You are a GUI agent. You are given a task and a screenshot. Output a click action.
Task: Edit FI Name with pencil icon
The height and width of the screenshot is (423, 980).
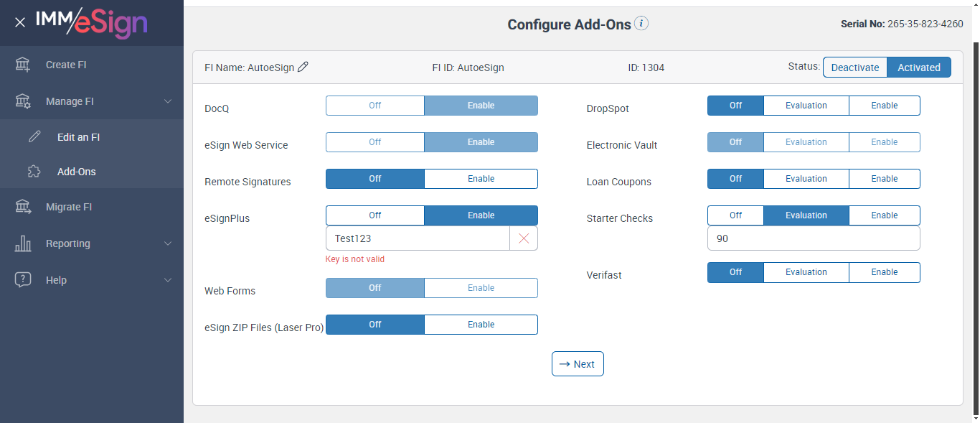(x=303, y=67)
